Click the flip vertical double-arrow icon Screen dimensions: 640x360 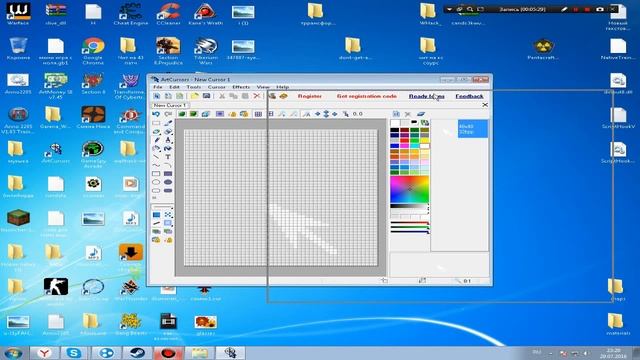point(326,114)
